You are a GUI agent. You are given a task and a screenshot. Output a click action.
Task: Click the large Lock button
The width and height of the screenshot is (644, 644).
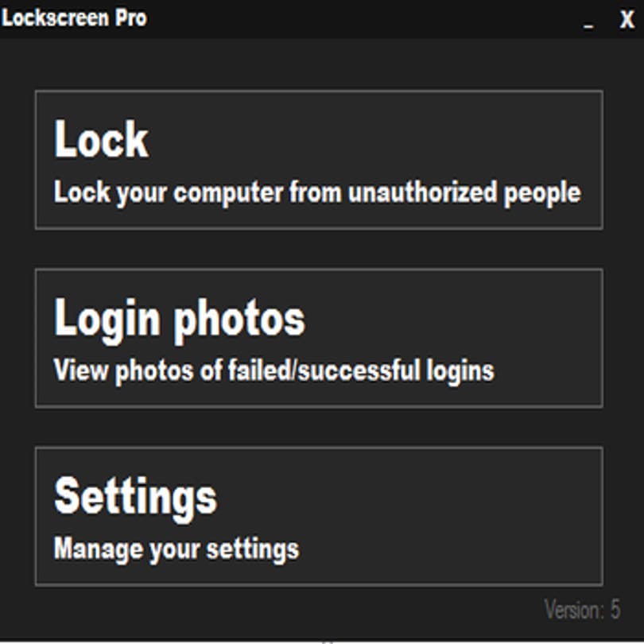(x=319, y=160)
